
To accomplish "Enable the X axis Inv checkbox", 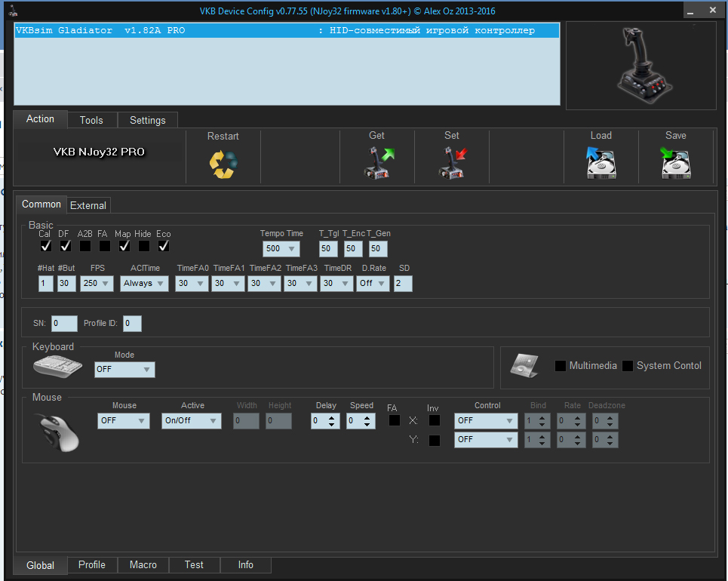I will pos(434,420).
